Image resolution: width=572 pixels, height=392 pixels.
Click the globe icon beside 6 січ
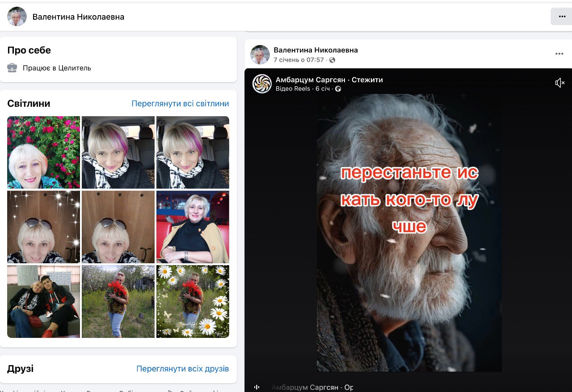pyautogui.click(x=338, y=89)
